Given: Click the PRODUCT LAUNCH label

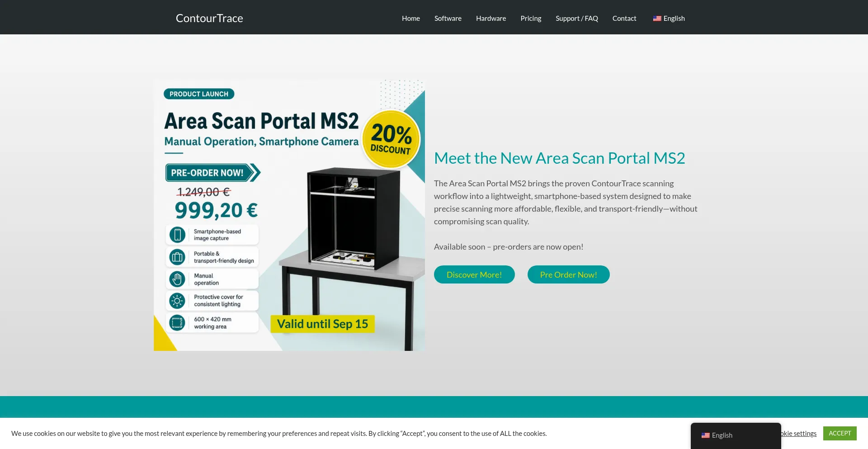Looking at the screenshot, I should pos(199,94).
